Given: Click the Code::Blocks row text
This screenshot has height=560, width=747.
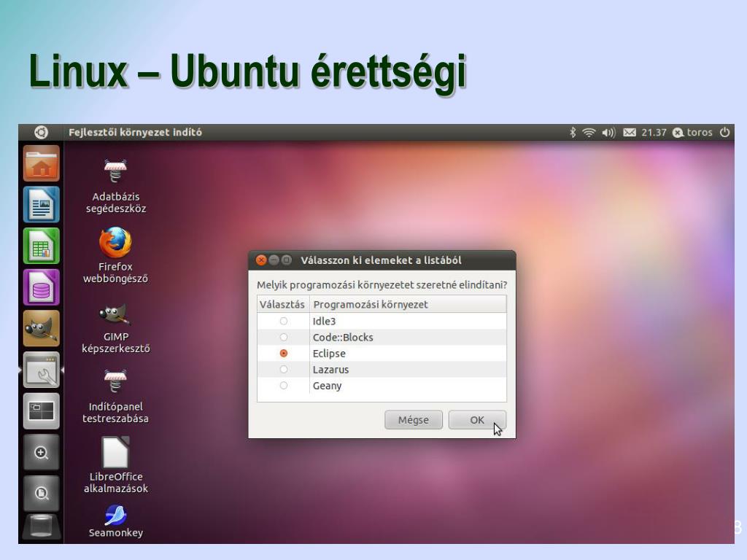Looking at the screenshot, I should (x=343, y=337).
